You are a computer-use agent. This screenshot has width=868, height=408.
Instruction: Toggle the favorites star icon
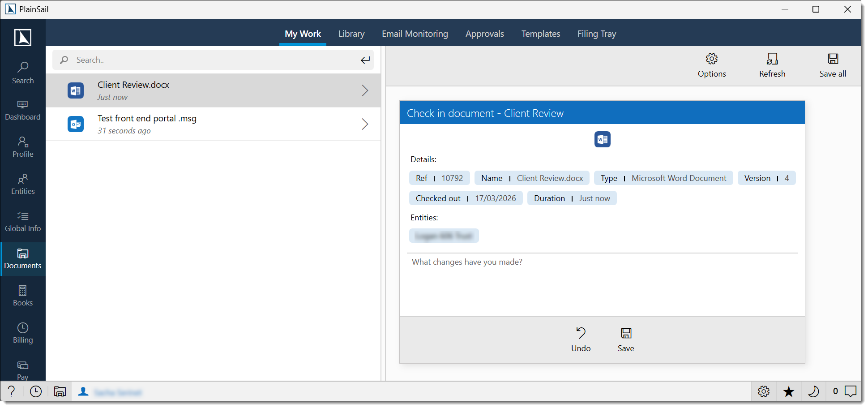pos(788,391)
